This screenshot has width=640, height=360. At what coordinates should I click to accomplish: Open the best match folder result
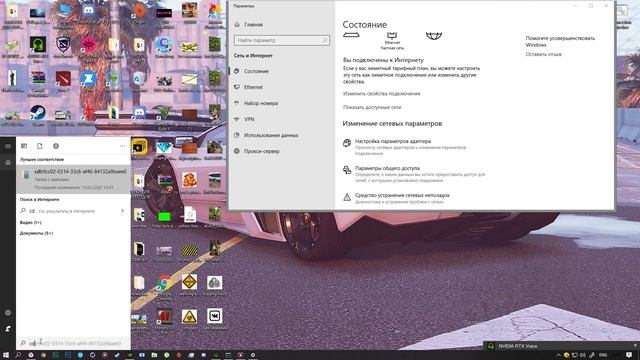(x=73, y=179)
